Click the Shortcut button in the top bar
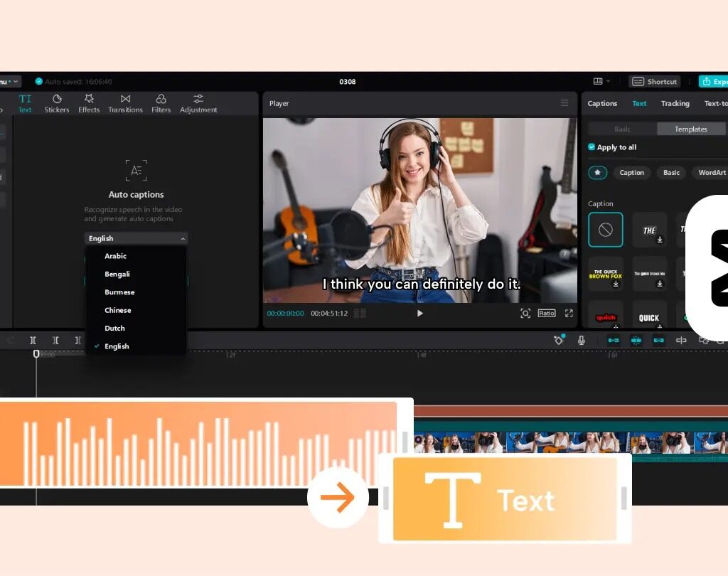This screenshot has height=576, width=728. (654, 81)
